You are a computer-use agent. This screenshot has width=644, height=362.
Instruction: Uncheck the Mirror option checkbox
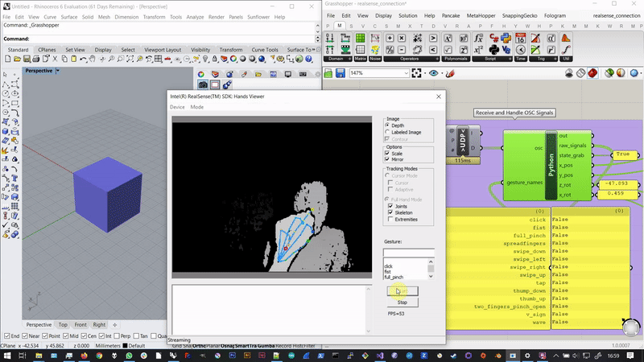click(x=389, y=160)
